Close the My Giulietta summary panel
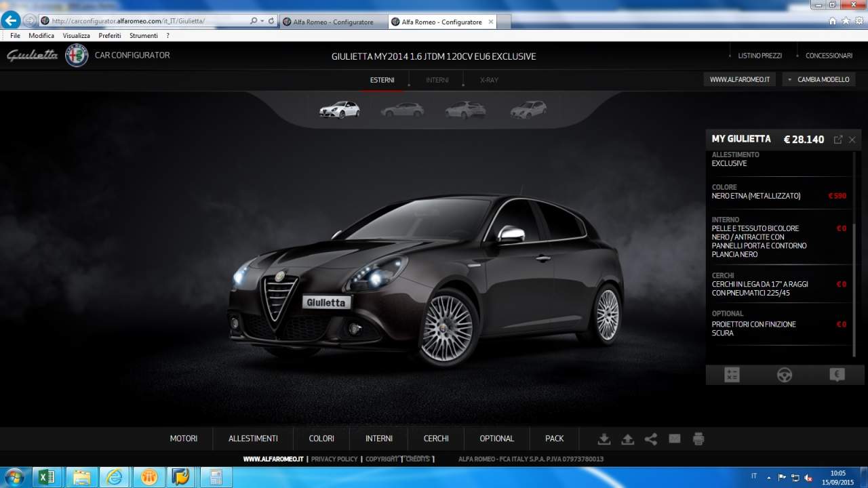The image size is (868, 488). pyautogui.click(x=852, y=140)
